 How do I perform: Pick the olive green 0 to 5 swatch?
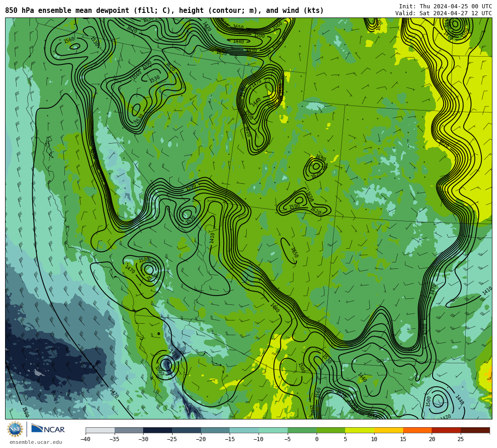331,430
